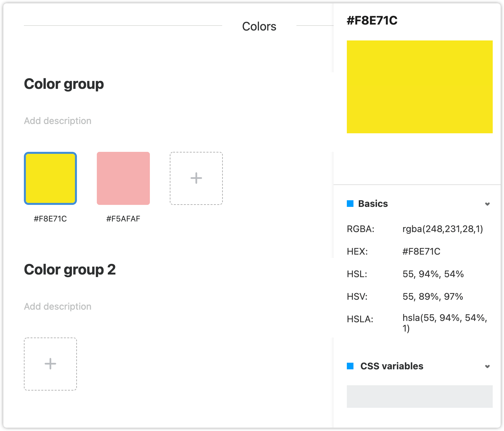This screenshot has height=431, width=504.
Task: Collapse the CSS variables section chevron
Action: point(487,366)
